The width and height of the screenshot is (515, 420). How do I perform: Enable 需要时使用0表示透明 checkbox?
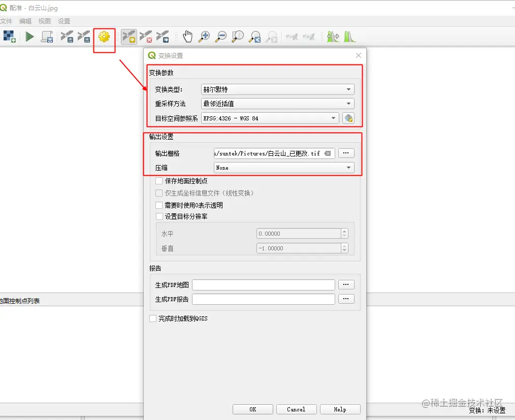point(159,205)
